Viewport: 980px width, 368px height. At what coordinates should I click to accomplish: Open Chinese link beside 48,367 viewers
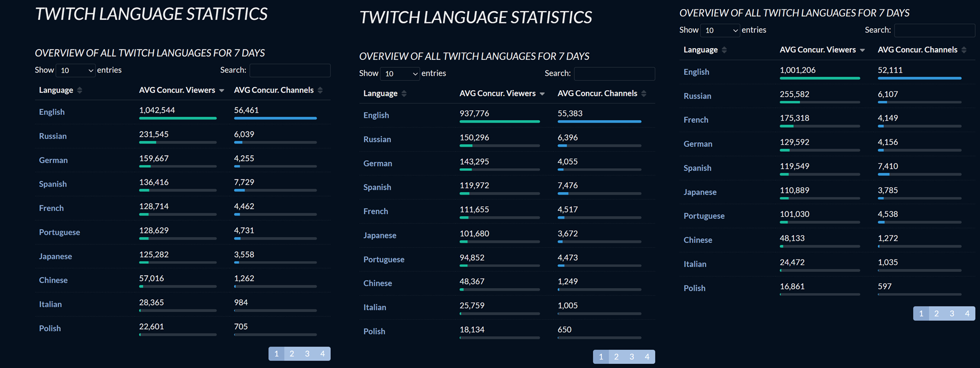(378, 283)
